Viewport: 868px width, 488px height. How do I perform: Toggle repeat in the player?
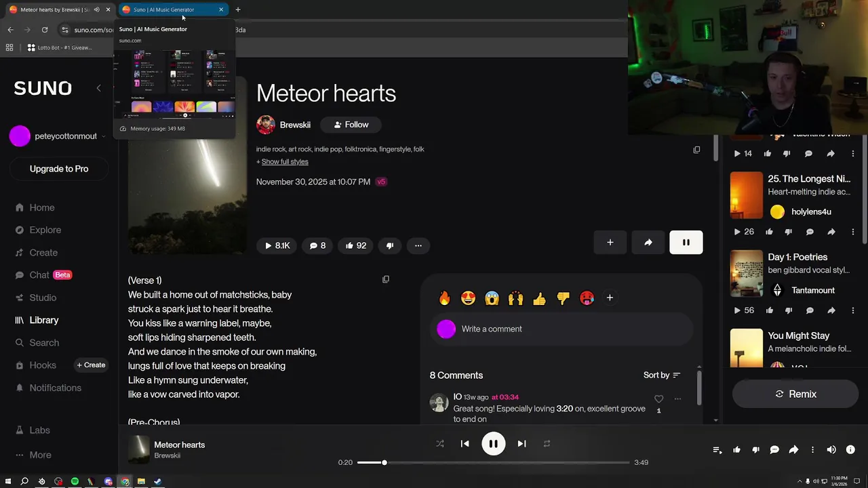tap(547, 444)
